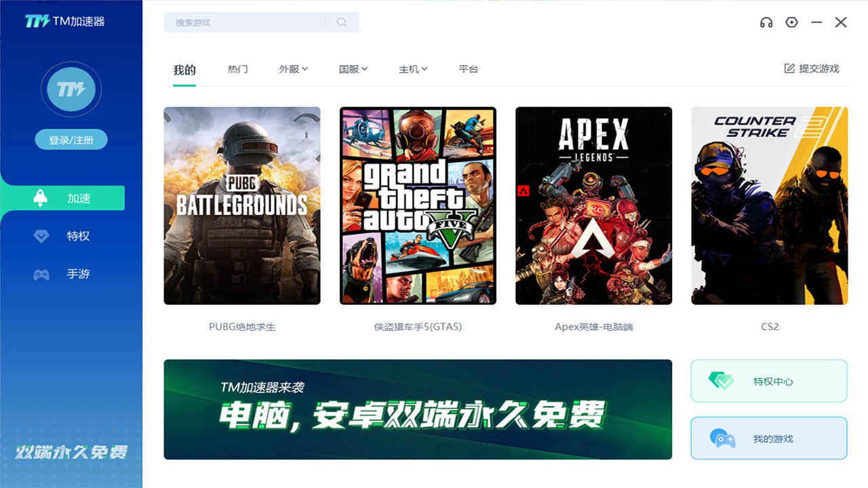Switch to the 热门 tab
The height and width of the screenshot is (488, 868).
tap(237, 68)
